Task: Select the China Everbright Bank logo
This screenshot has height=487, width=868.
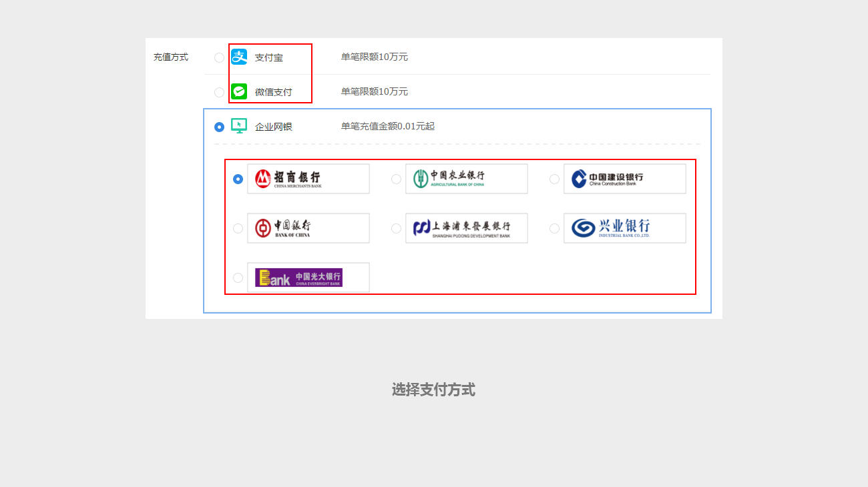Action: coord(308,278)
